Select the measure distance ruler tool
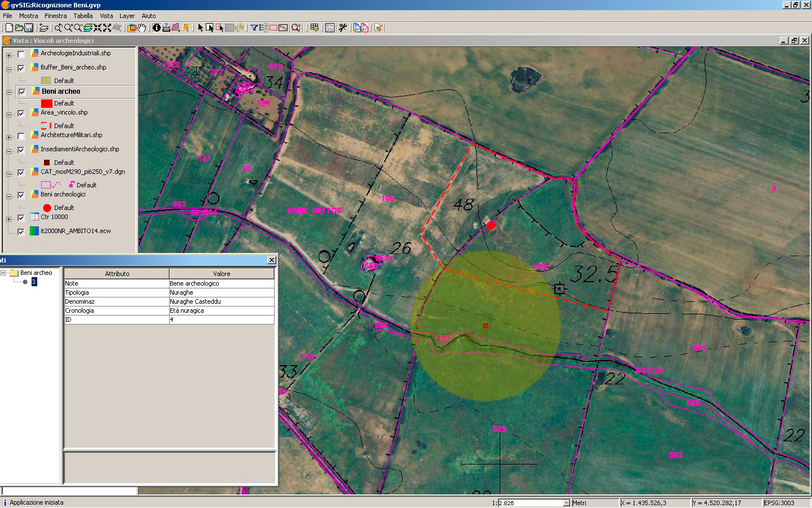This screenshot has width=812, height=508. click(x=165, y=28)
